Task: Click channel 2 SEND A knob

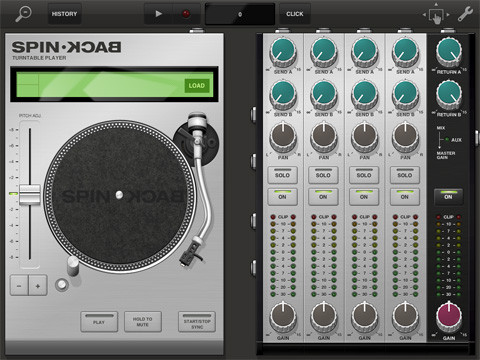Action: pos(324,52)
